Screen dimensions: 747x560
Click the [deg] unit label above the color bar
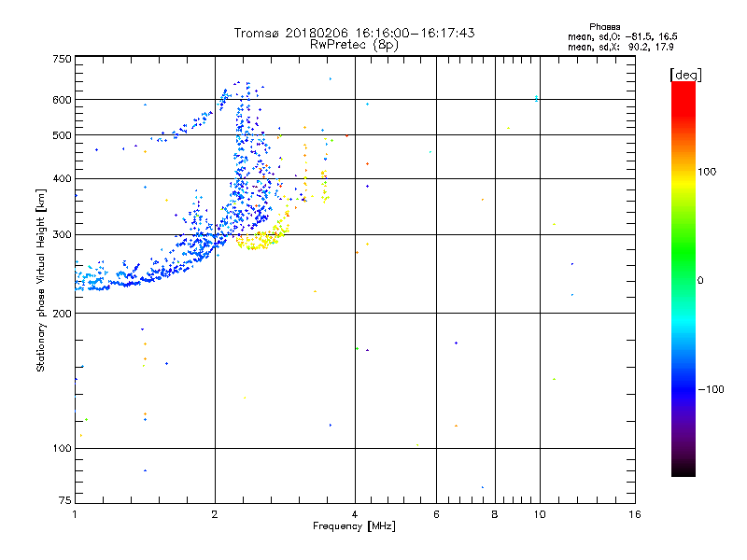(x=685, y=74)
